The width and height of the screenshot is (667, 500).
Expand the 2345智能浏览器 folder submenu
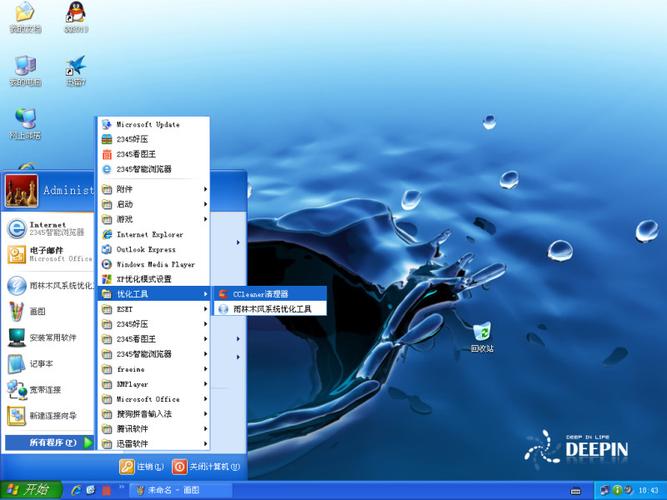pos(154,354)
